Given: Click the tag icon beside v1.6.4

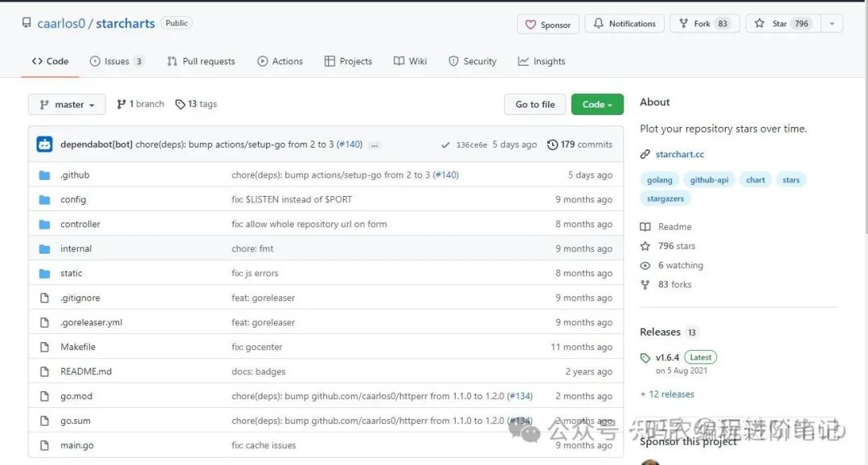Looking at the screenshot, I should pos(645,357).
